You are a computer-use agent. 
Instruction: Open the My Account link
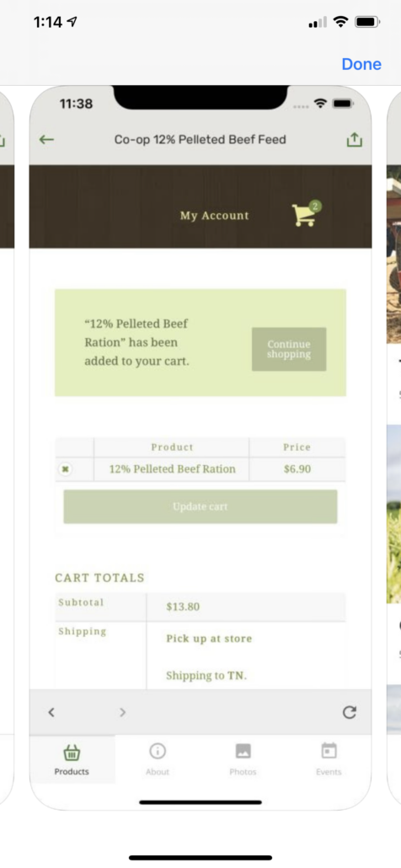pos(215,216)
